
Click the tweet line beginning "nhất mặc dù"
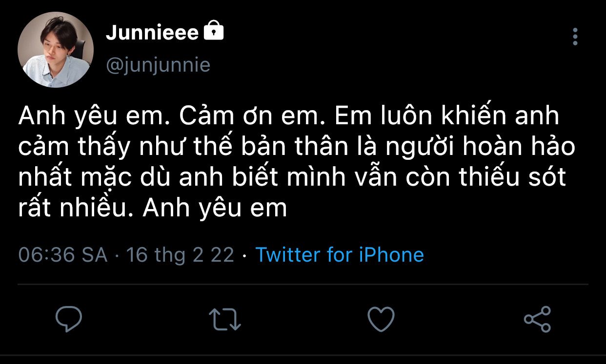(292, 178)
